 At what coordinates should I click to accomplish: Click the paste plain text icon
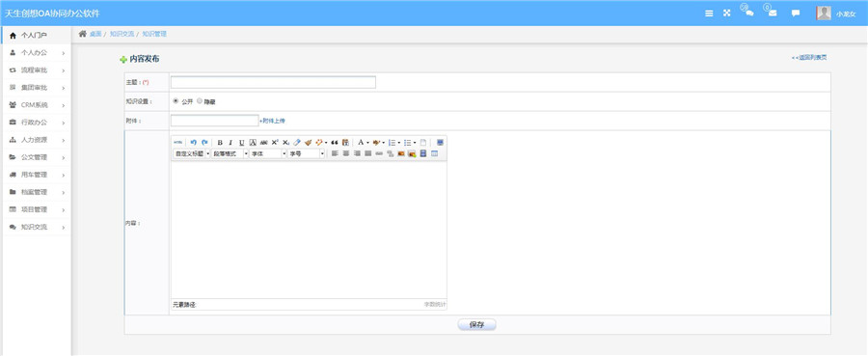coord(345,143)
